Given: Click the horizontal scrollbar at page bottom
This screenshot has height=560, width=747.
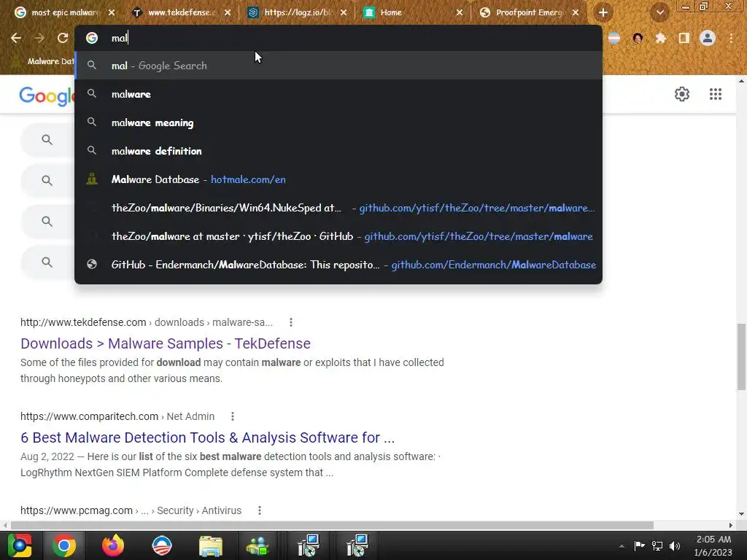Looking at the screenshot, I should 332,525.
